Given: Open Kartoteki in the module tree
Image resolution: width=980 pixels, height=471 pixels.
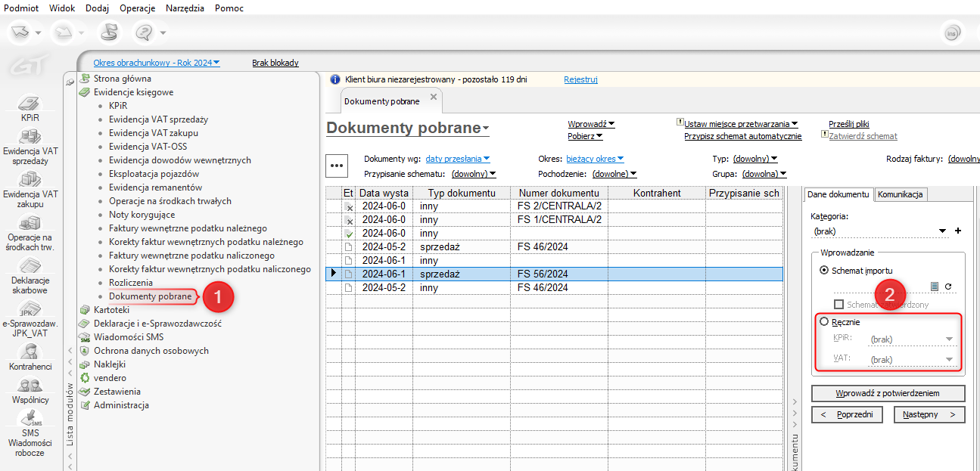Looking at the screenshot, I should (111, 310).
